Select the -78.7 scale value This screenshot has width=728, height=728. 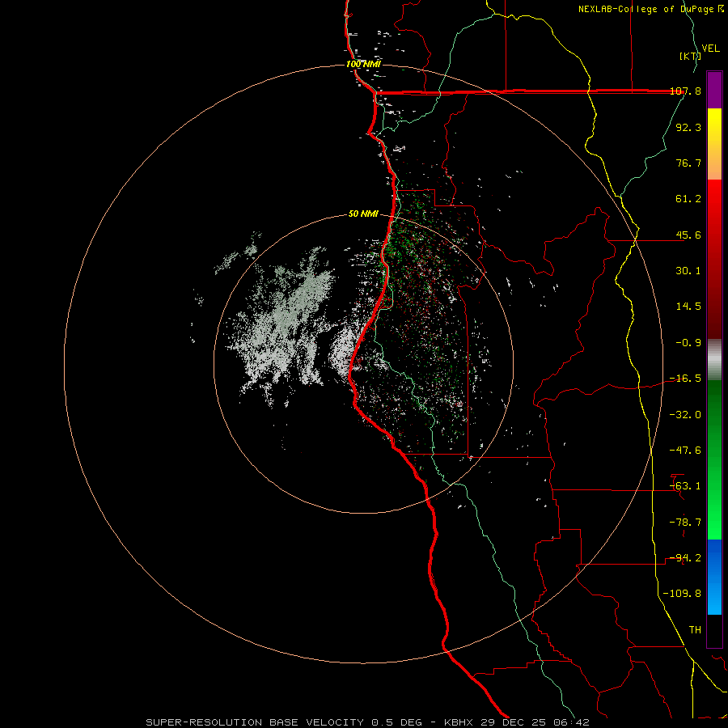(685, 523)
